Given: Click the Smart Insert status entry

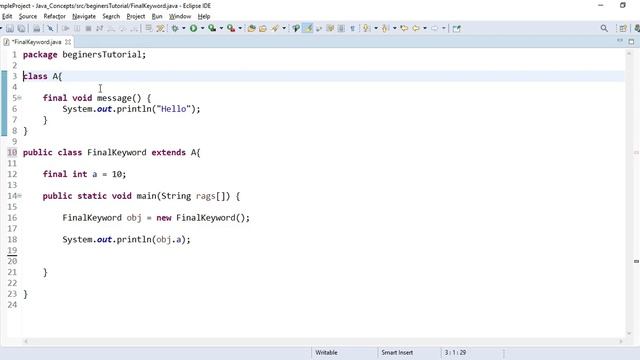Looking at the screenshot, I should (x=397, y=352).
